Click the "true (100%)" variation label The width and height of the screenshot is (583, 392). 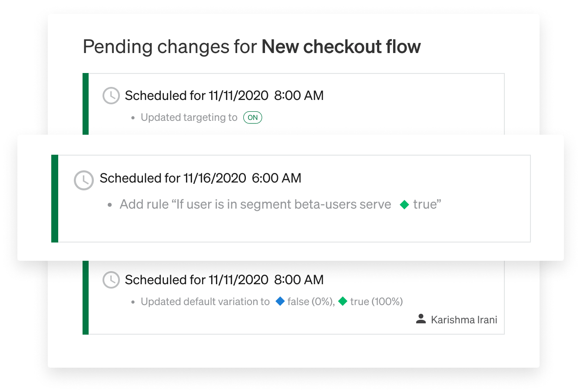376,302
